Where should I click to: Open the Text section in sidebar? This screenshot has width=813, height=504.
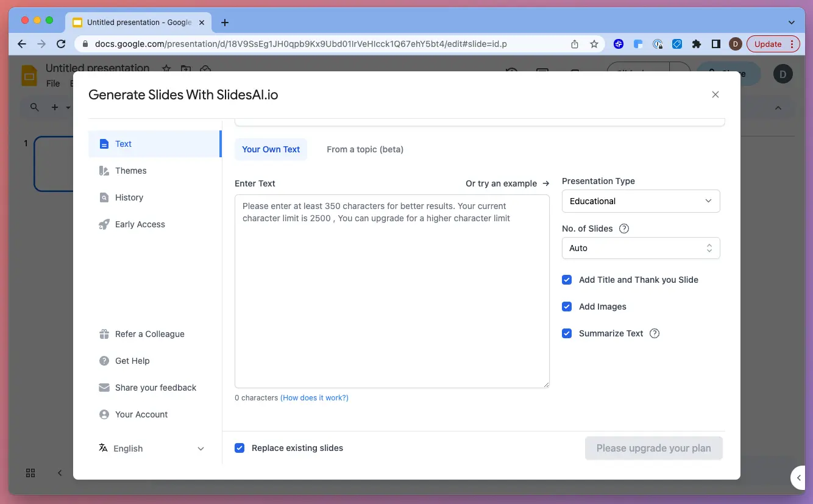tap(154, 144)
